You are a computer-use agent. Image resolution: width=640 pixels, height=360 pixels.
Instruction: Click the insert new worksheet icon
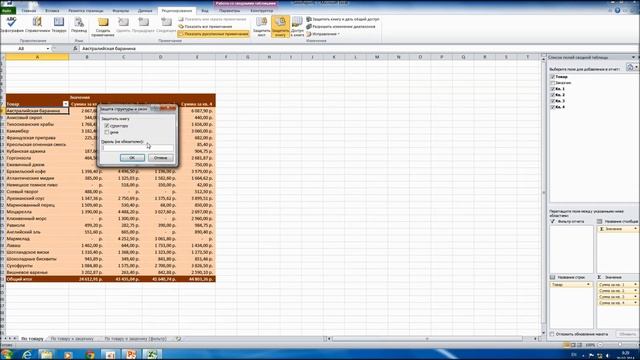click(178, 339)
